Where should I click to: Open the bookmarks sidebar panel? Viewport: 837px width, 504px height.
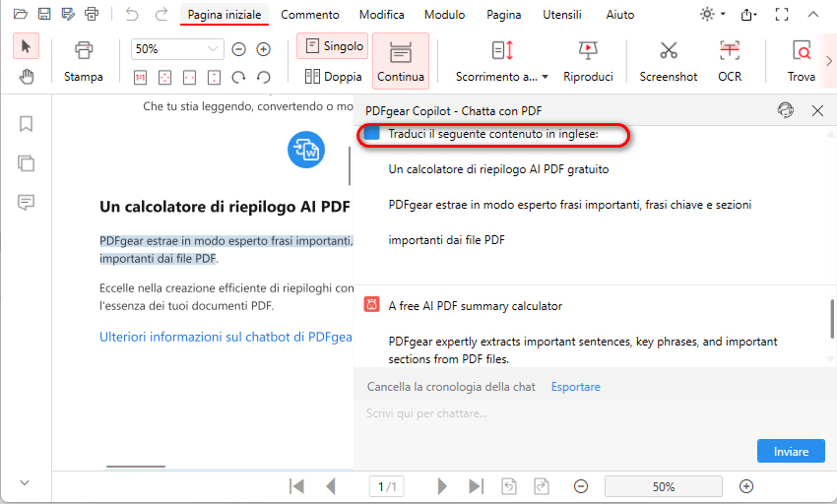[x=26, y=124]
